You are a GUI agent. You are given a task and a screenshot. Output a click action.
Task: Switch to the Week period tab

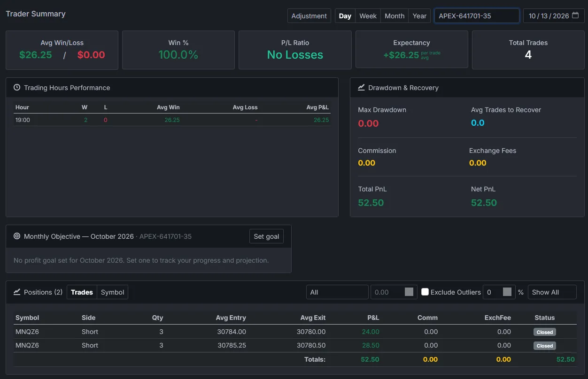point(368,16)
